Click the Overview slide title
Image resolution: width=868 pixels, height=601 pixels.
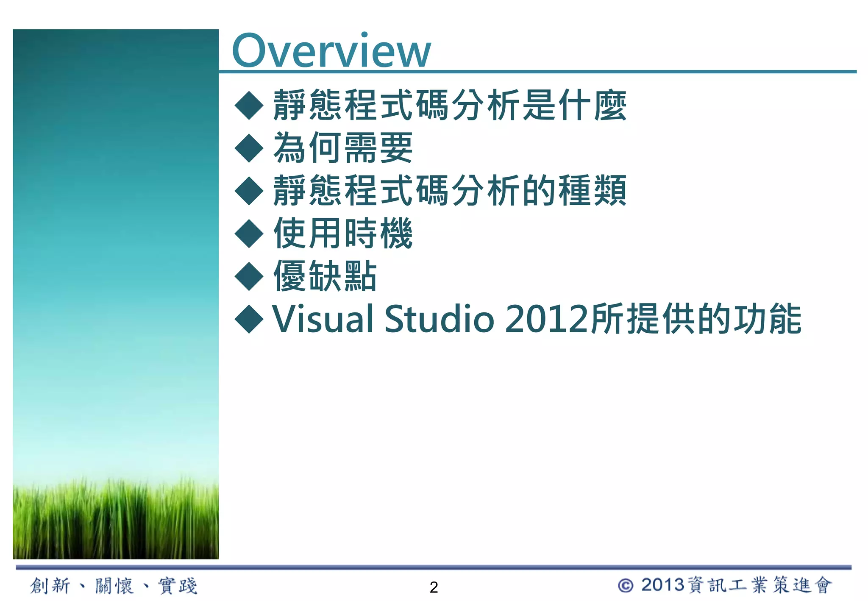click(331, 50)
